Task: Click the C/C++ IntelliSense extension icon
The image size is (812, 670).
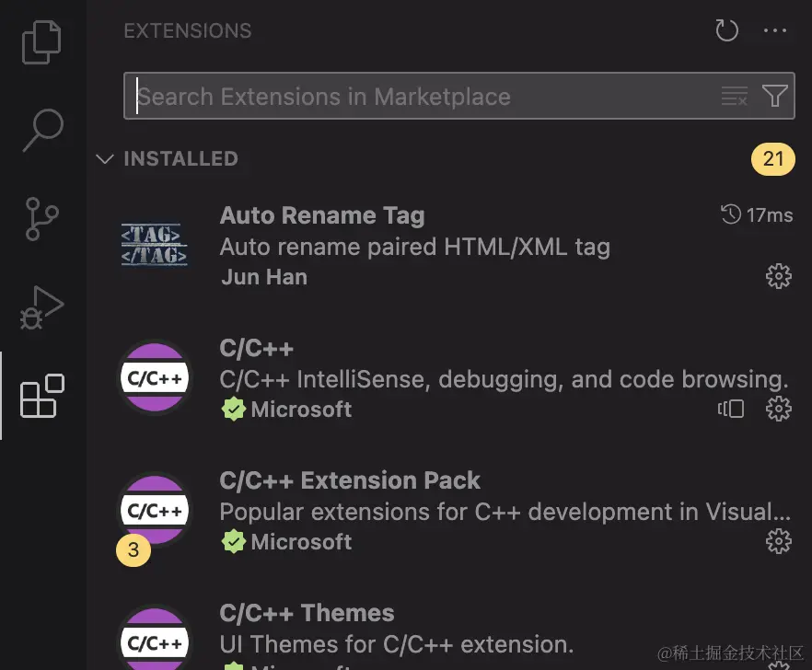Action: [155, 377]
